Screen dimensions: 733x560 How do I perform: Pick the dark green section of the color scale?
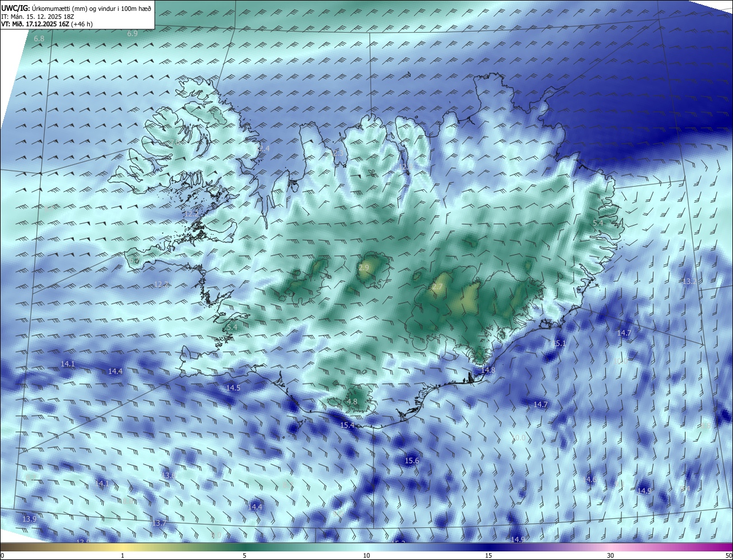pyautogui.click(x=245, y=547)
